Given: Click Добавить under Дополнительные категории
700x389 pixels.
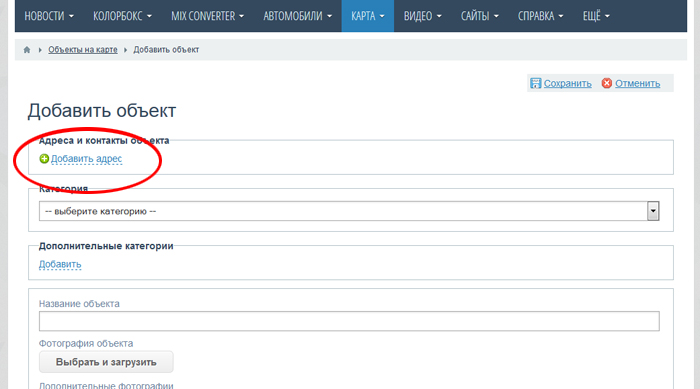Looking at the screenshot, I should click(60, 264).
